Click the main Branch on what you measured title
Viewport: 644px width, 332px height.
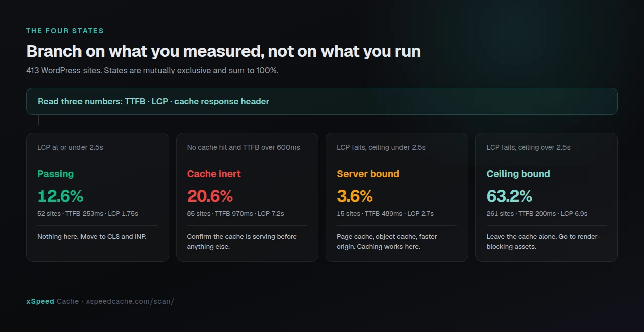coord(223,51)
